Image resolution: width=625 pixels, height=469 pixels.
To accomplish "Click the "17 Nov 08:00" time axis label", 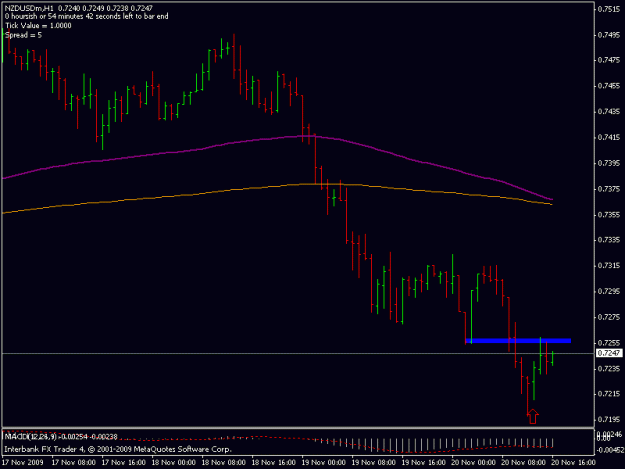I will tap(74, 463).
